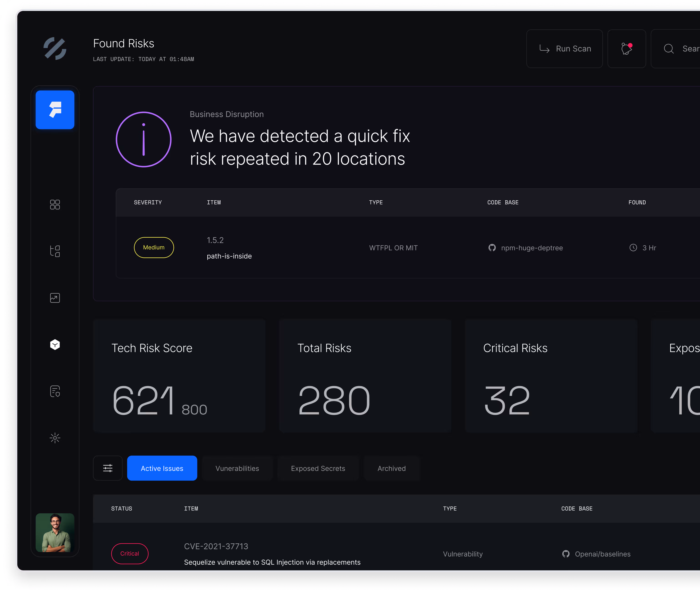Viewport: 700px width, 593px height.
Task: Open the settings gear icon in sidebar
Action: [55, 438]
